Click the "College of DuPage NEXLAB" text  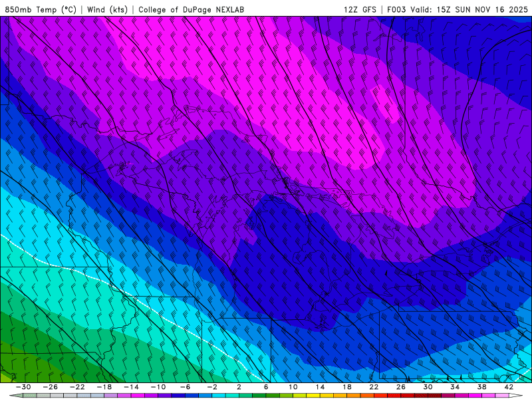coord(191,9)
